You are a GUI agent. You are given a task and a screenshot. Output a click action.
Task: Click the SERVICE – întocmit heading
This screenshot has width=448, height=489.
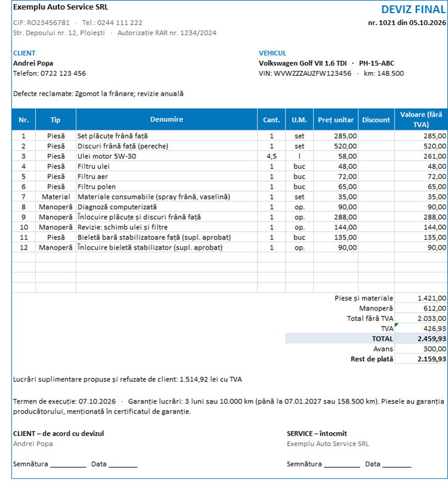[317, 433]
